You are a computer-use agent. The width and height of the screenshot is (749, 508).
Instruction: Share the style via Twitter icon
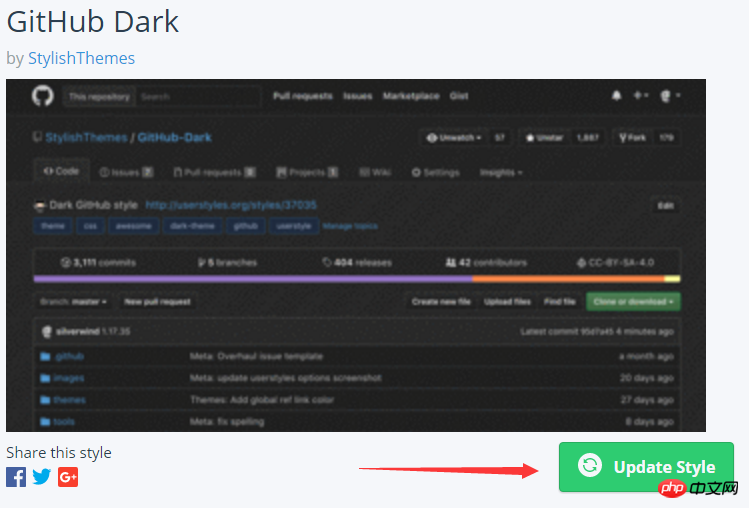(42, 477)
